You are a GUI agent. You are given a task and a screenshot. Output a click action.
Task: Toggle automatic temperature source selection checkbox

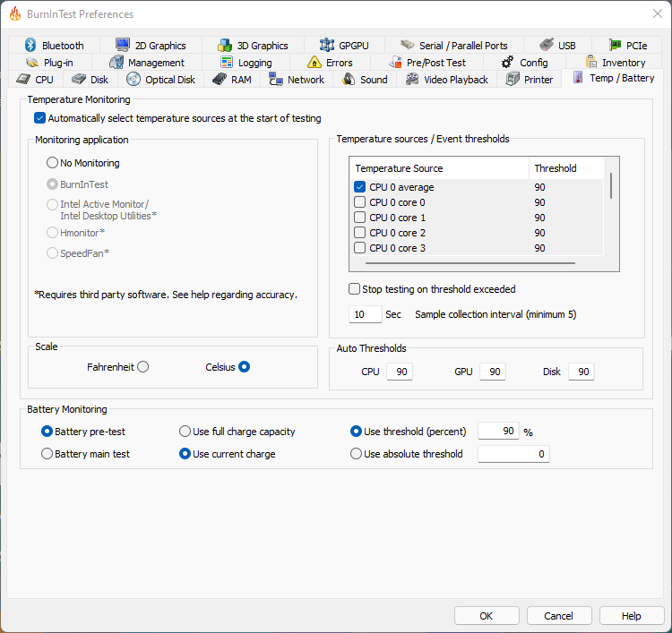tap(39, 118)
